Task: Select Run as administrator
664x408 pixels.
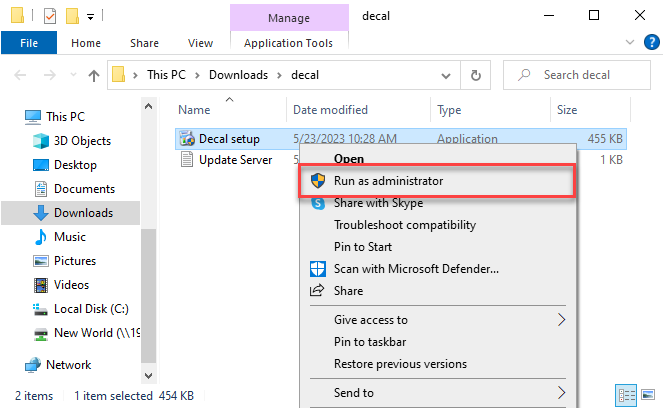Action: click(x=388, y=181)
